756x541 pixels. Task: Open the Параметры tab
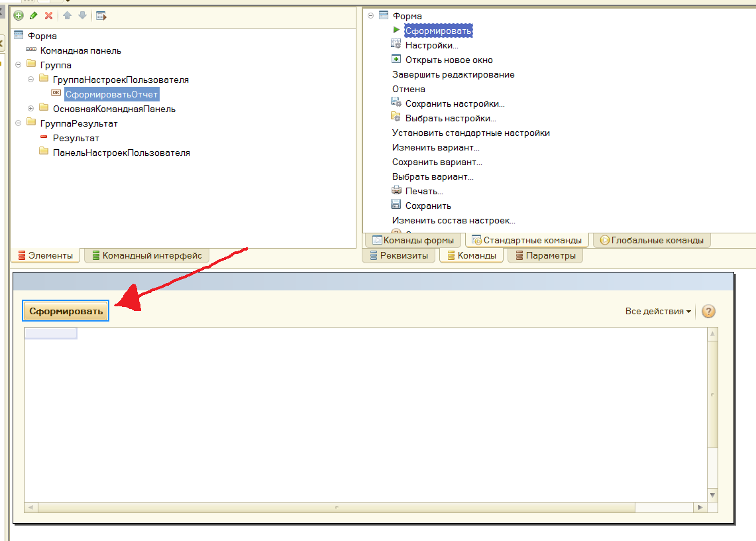coord(545,255)
